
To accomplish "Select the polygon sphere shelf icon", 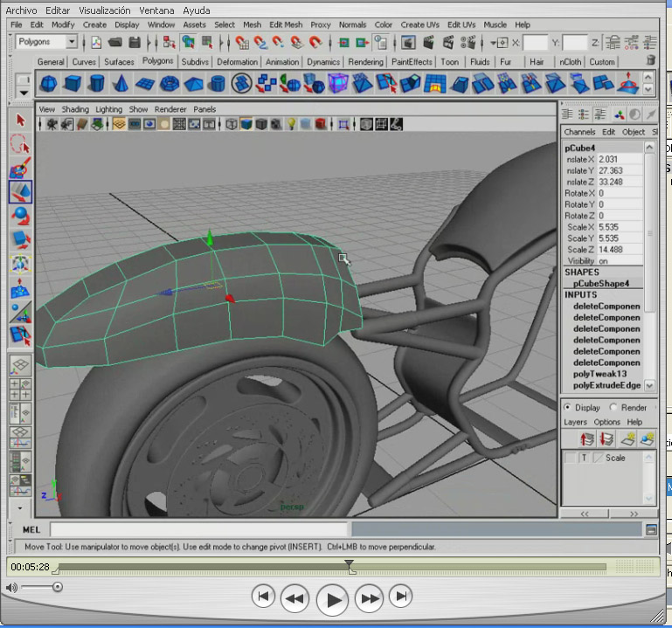I will point(48,83).
